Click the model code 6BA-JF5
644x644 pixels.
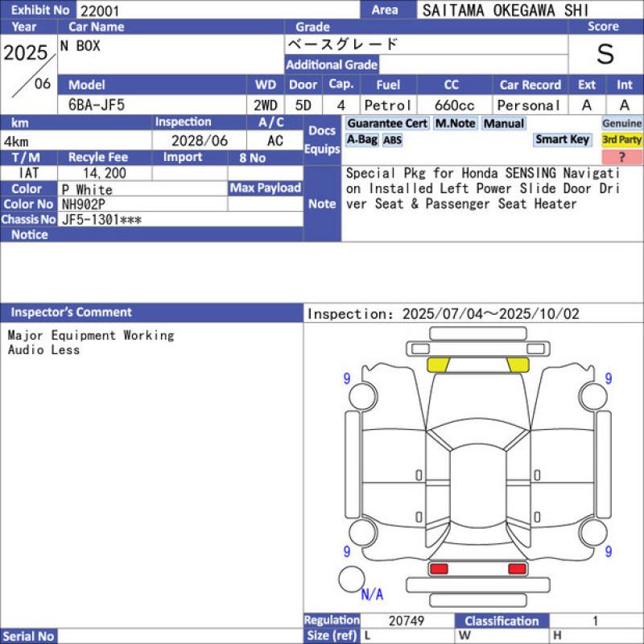pos(97,105)
